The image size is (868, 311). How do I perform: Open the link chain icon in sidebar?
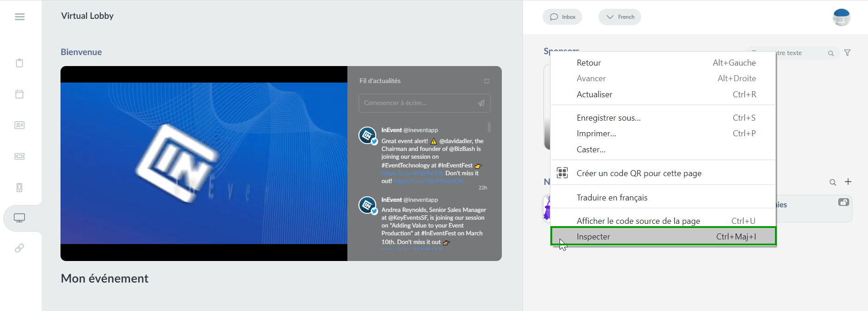pos(20,248)
